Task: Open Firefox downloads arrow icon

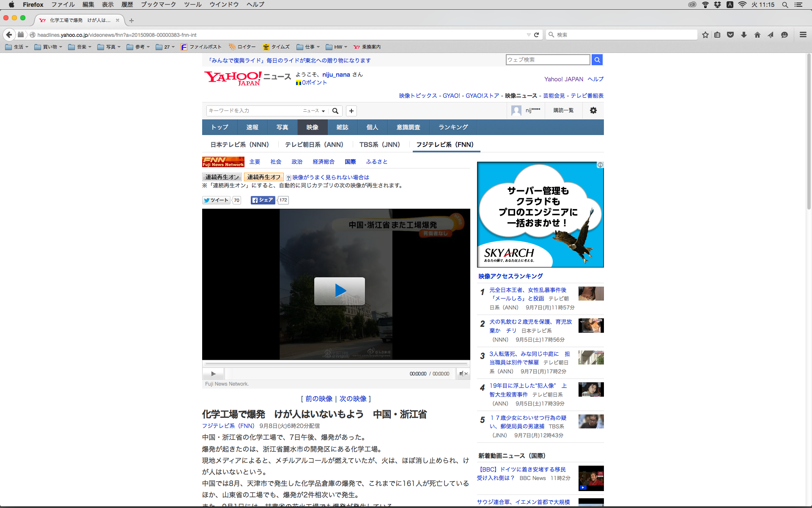Action: [x=743, y=35]
